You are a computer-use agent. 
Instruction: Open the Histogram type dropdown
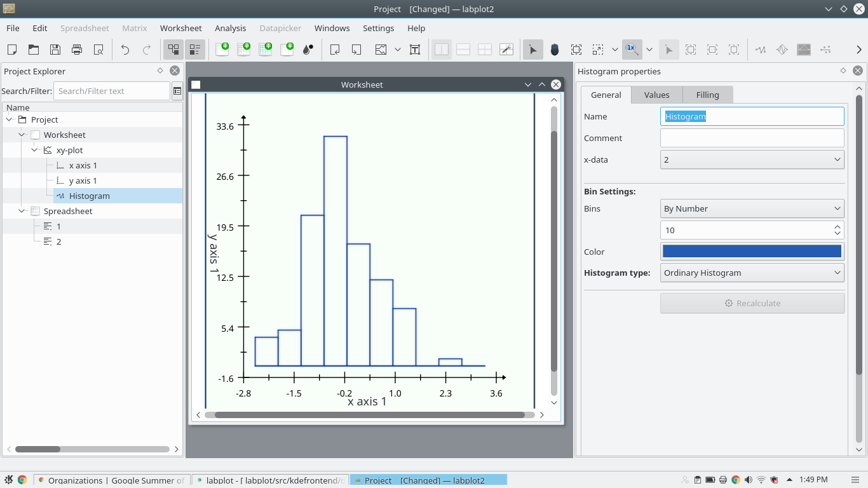pos(752,273)
